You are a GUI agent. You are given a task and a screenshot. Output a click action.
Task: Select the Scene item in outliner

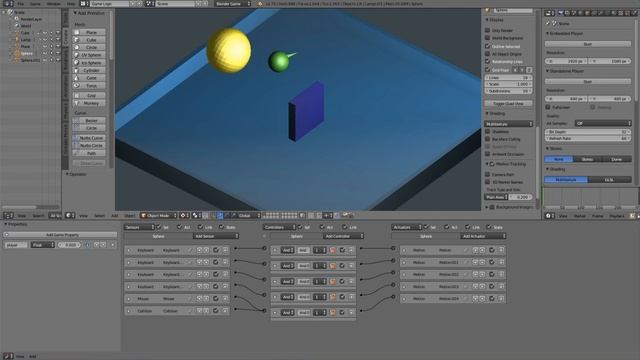[x=19, y=12]
